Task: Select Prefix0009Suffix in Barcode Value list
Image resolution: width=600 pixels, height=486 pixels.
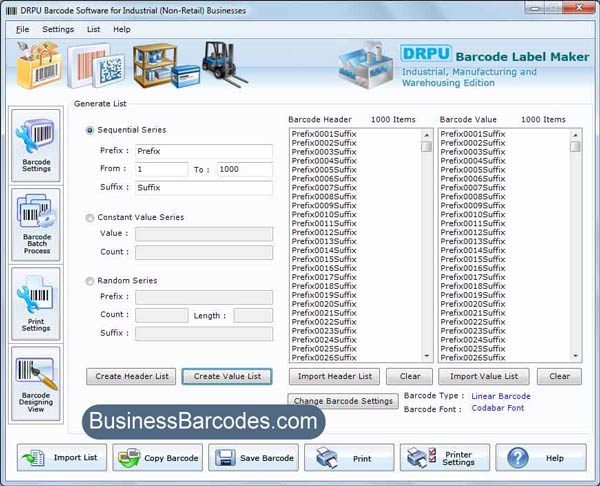Action: coord(473,205)
